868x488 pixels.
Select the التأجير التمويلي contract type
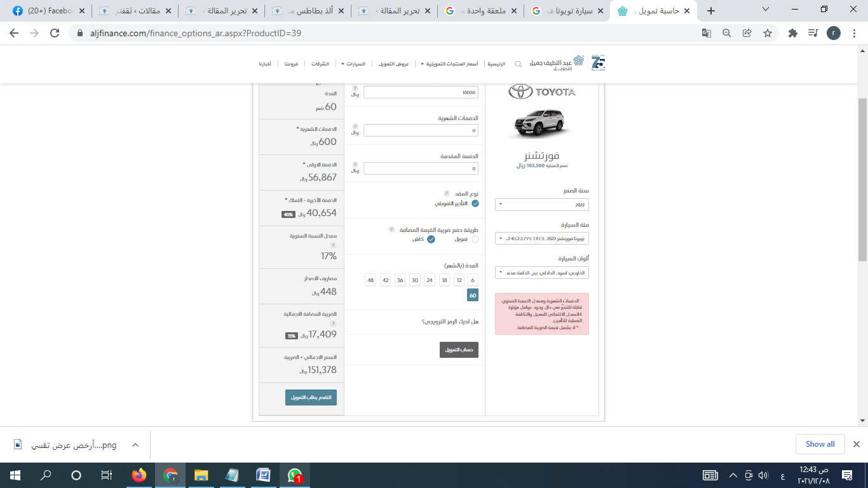click(x=475, y=203)
